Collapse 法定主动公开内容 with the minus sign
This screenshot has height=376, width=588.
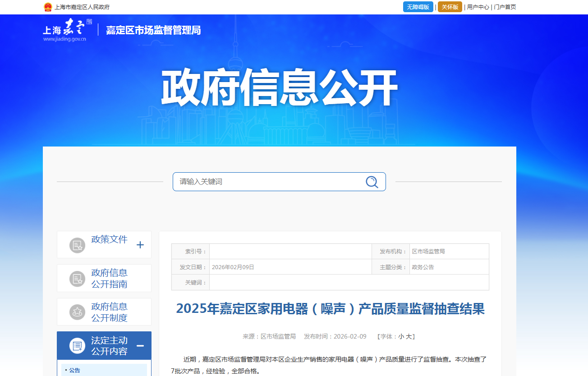coord(140,346)
